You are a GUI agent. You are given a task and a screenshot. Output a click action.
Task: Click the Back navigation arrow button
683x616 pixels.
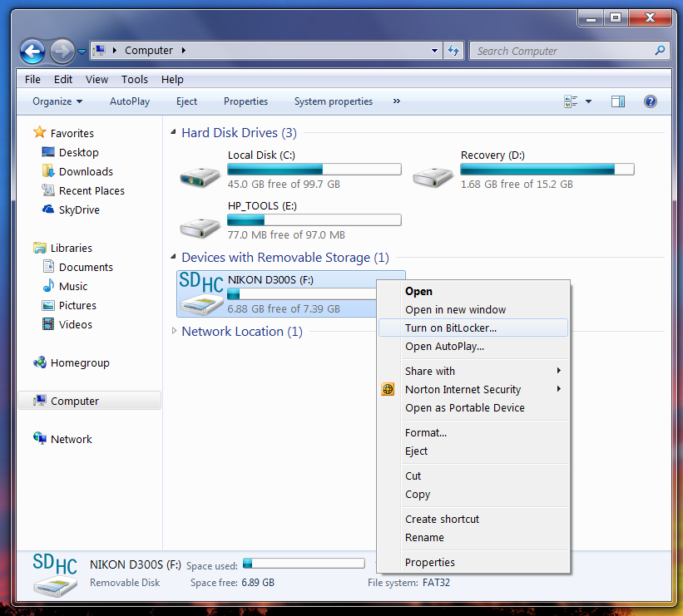click(32, 52)
